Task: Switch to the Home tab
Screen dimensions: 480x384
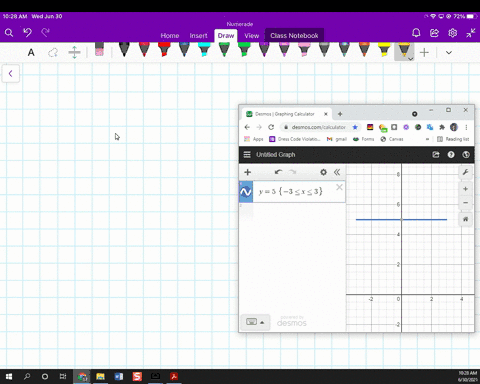Action: (170, 36)
